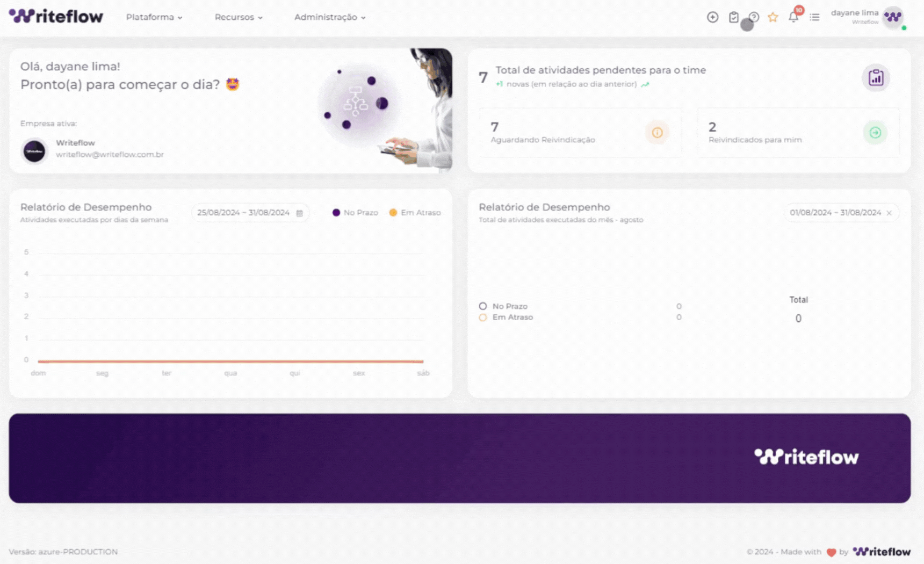Click the Writeflow link in the footer
Viewport: 924px width, 564px height.
coord(882,552)
